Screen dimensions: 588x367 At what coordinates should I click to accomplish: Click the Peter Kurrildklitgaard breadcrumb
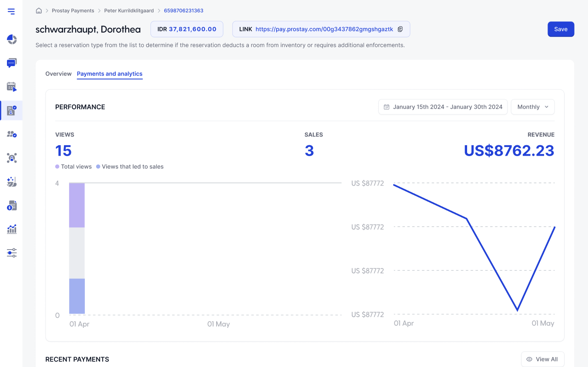coord(129,10)
